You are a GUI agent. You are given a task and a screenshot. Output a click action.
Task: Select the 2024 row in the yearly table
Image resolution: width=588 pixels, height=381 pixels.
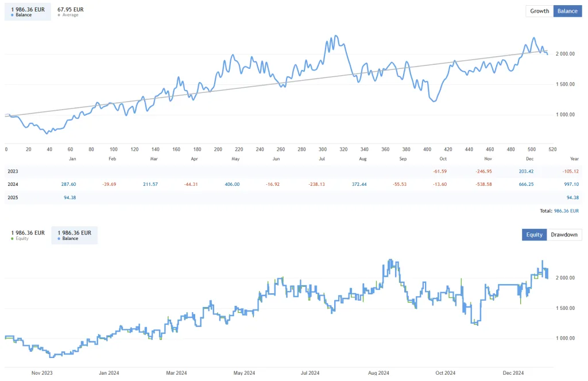(13, 184)
